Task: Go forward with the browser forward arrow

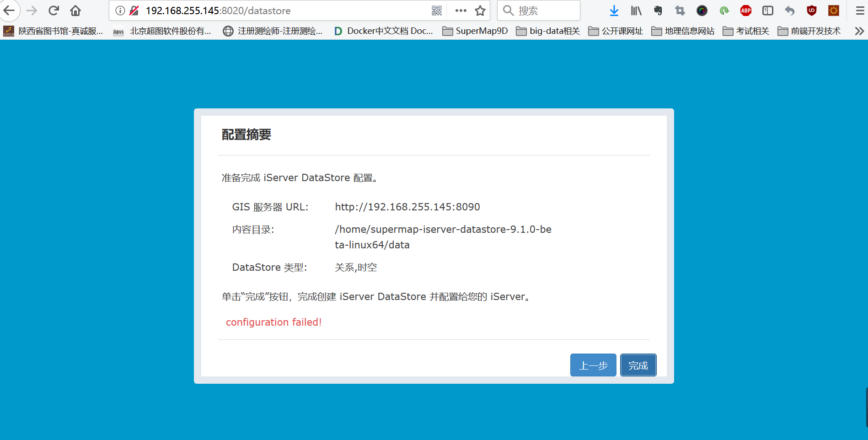Action: coord(32,11)
